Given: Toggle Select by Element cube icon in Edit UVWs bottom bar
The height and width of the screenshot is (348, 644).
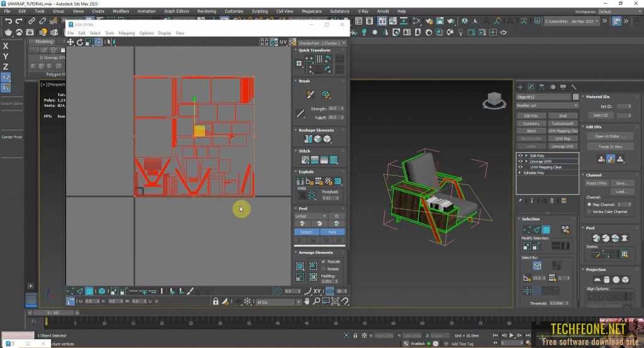Looking at the screenshot, I should point(101,291).
